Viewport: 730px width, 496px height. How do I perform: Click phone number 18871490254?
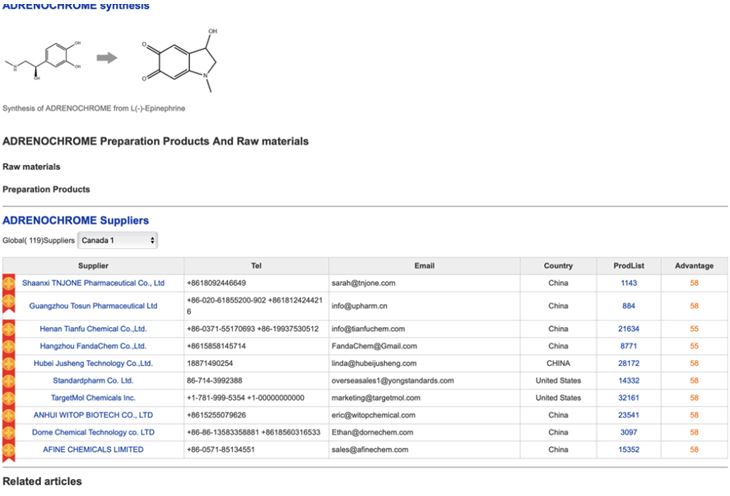point(210,363)
